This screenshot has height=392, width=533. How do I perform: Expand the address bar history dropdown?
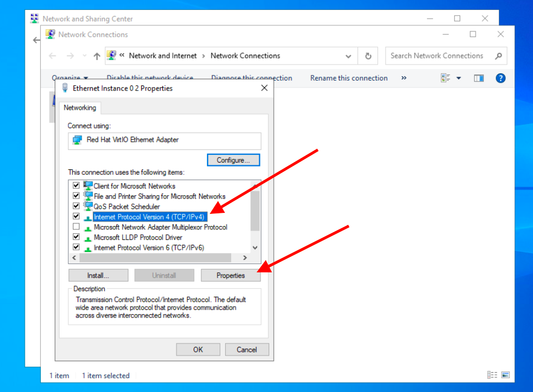348,56
